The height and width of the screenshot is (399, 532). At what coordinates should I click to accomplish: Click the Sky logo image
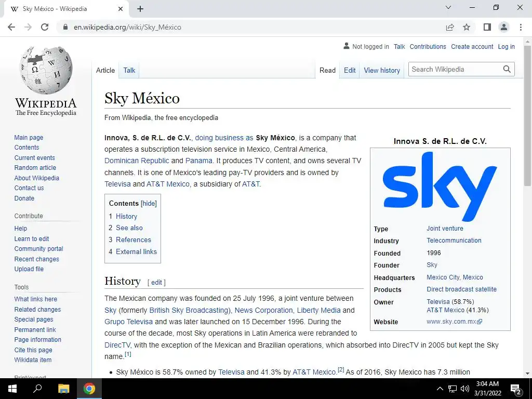click(x=440, y=187)
